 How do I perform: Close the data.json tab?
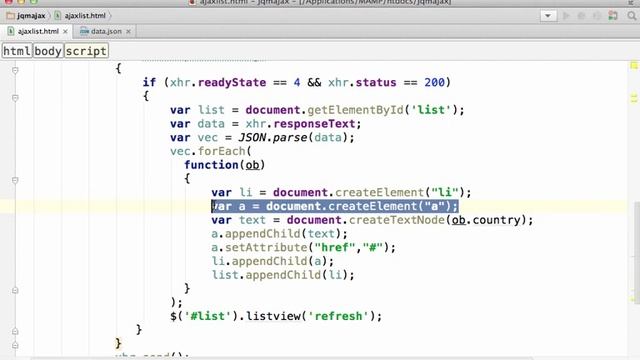[x=129, y=31]
